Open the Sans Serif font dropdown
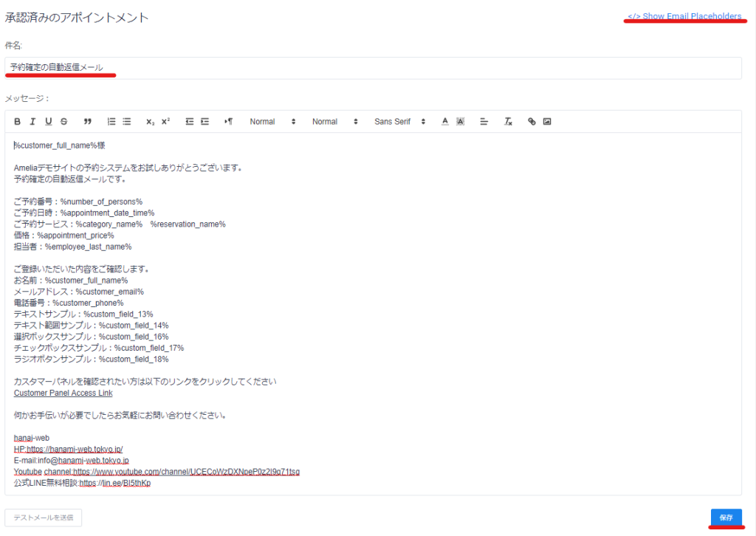The image size is (756, 536). point(399,122)
